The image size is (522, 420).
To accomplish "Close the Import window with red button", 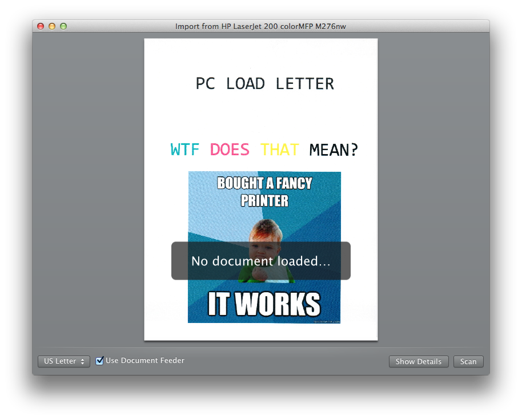I will pyautogui.click(x=41, y=26).
